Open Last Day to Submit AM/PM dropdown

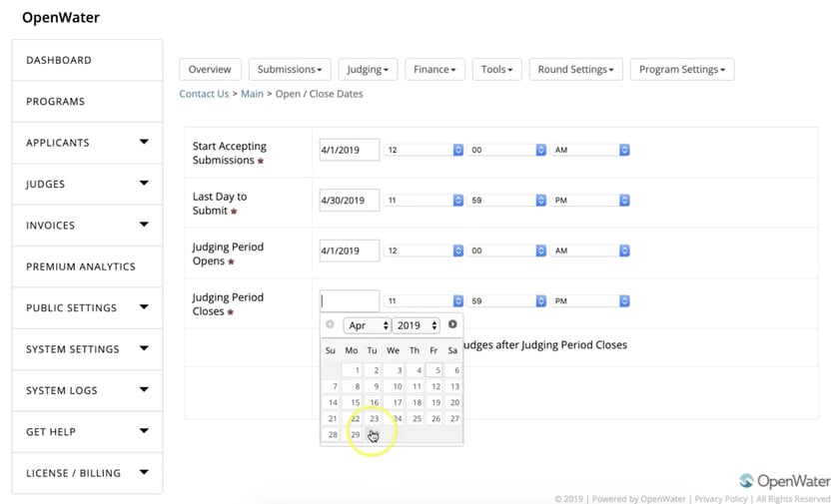590,201
